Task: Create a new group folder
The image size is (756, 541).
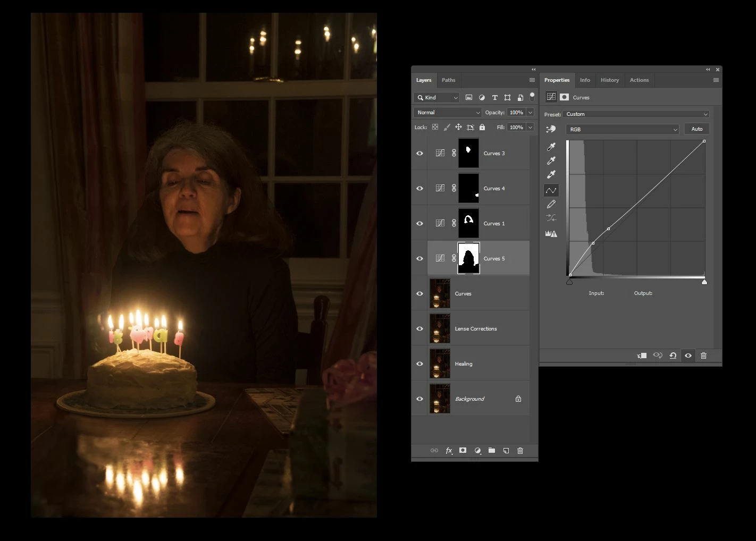Action: click(492, 450)
